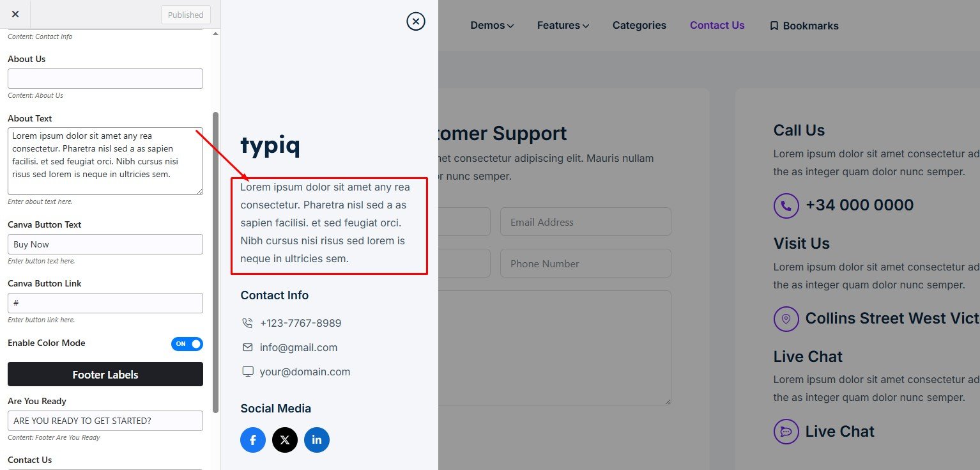980x470 pixels.
Task: Click the Facebook social media icon
Action: tap(253, 440)
